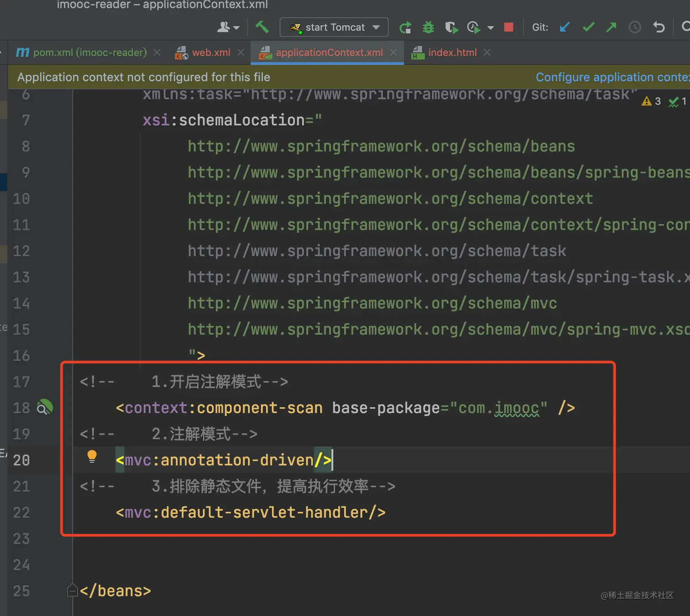Viewport: 690px width, 616px height.
Task: Close the applicationContext.xml editor tab
Action: (393, 52)
